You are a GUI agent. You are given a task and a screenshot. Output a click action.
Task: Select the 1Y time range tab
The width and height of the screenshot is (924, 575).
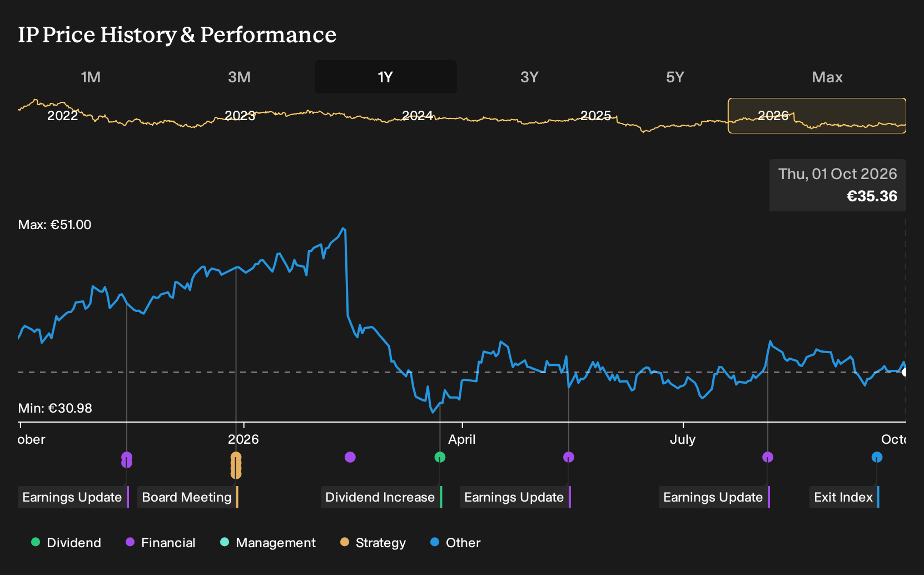coord(385,77)
